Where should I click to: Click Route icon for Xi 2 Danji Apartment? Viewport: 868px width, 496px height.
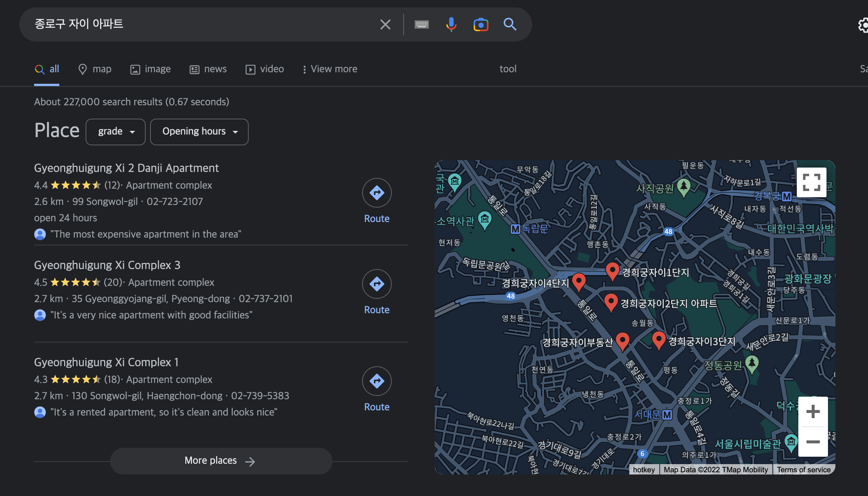377,193
